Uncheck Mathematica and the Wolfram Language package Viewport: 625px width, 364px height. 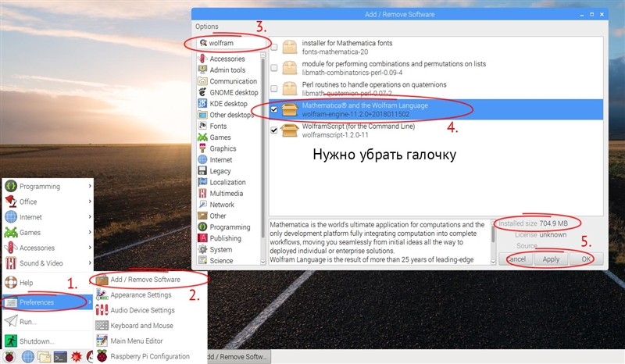[273, 110]
